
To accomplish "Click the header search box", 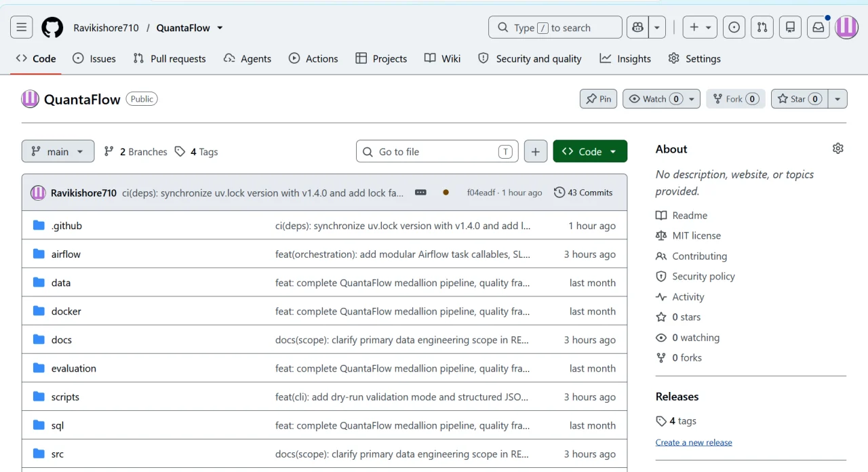I will [555, 28].
